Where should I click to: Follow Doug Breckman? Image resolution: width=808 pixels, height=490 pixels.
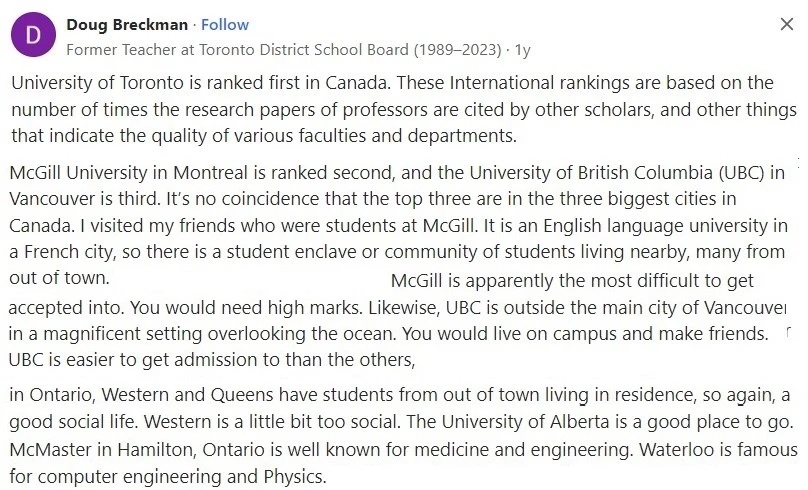(225, 25)
